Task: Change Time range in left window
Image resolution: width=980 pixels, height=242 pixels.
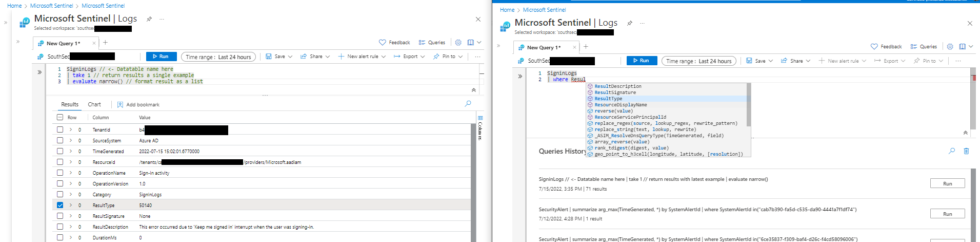Action: [x=218, y=57]
